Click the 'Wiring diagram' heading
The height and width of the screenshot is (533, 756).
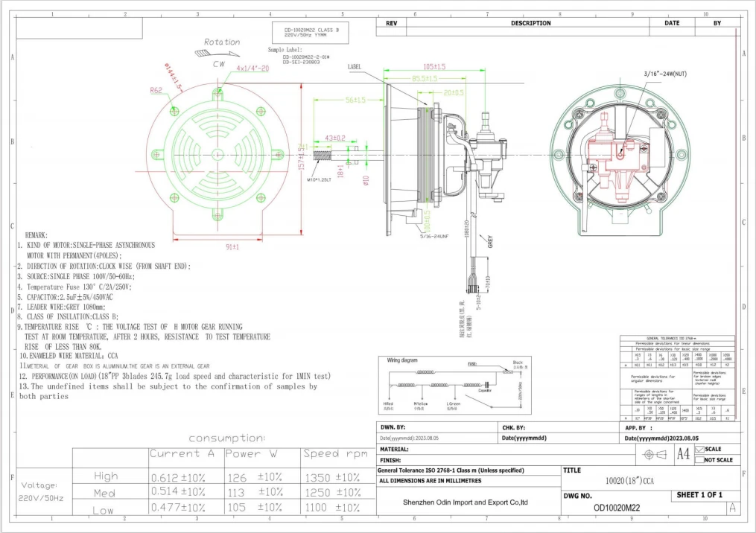tap(402, 360)
